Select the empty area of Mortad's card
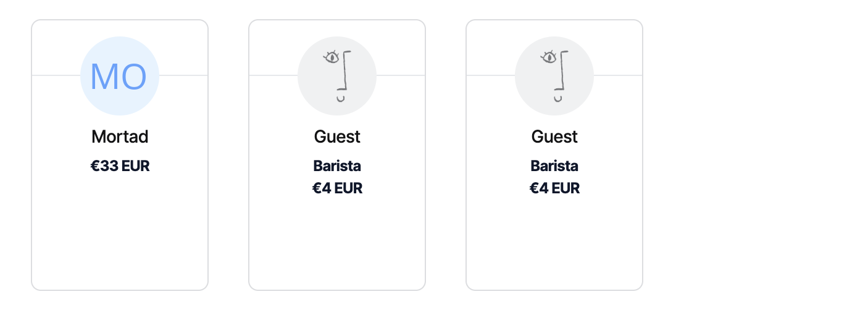Screen dimensions: 868x315 (120, 235)
